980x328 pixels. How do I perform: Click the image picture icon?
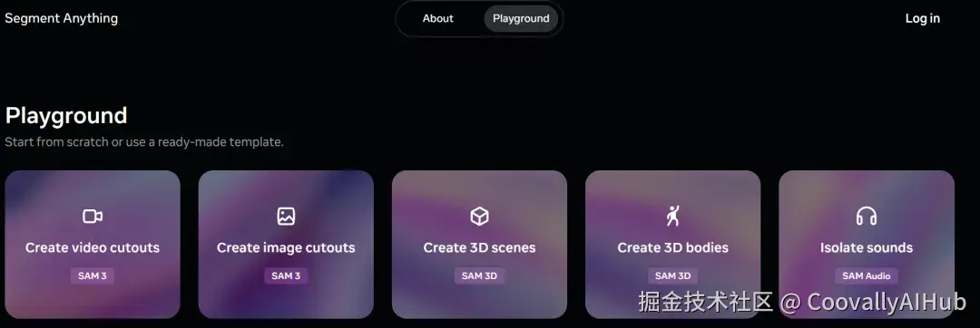(x=286, y=217)
